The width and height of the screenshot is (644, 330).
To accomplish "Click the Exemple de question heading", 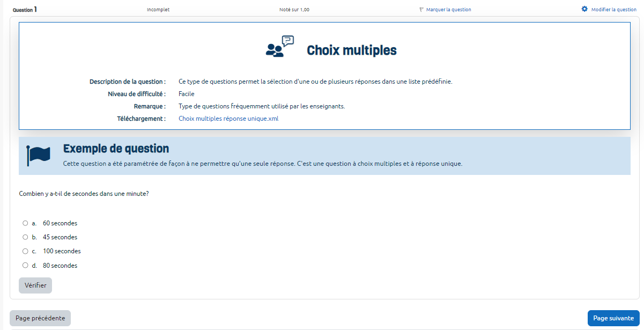I will click(x=116, y=149).
